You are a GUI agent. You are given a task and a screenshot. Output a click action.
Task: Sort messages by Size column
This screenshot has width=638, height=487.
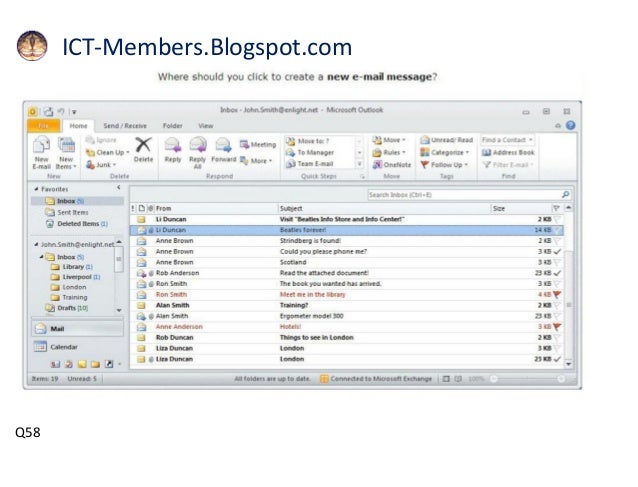(520, 208)
